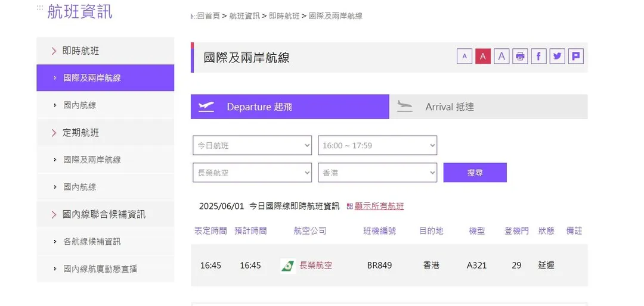Click the 延遲 status cell
Screen dimensions: 644x306
coord(546,266)
